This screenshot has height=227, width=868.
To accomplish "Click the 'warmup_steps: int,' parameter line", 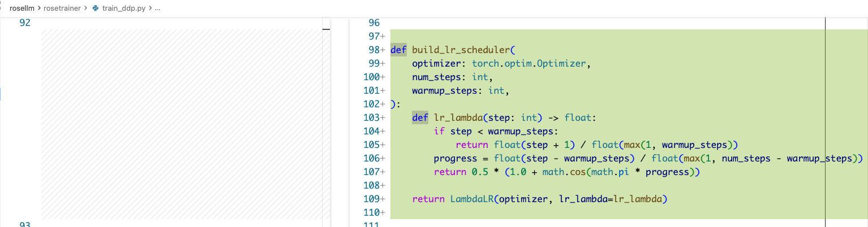I will pyautogui.click(x=461, y=90).
